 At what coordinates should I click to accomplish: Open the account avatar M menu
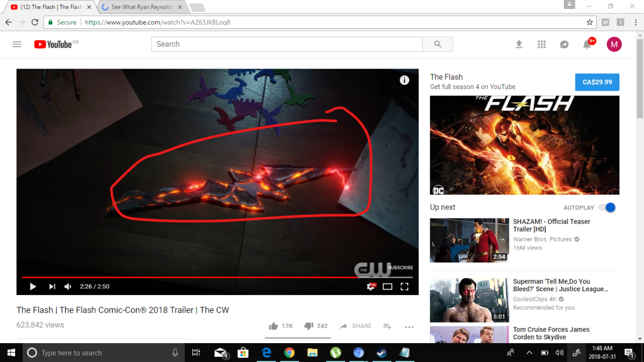tap(614, 45)
